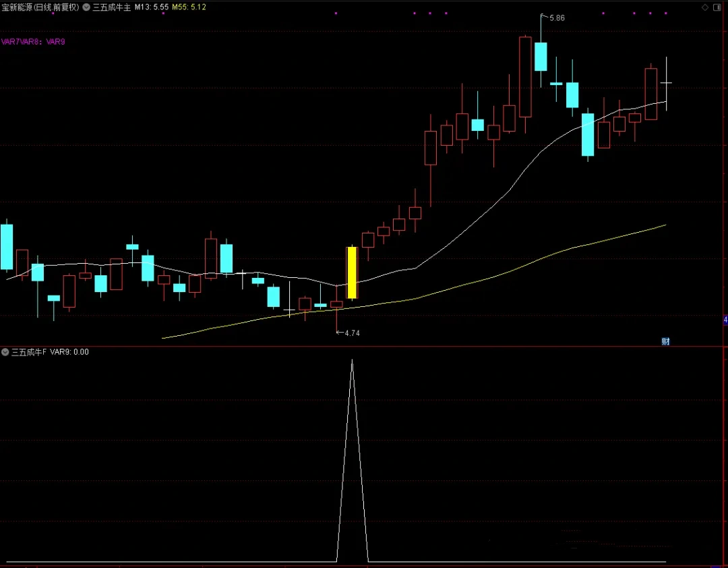Screen dimensions: 728x568
Task: Click the last cross-shaped candle at far right
Action: tap(666, 83)
